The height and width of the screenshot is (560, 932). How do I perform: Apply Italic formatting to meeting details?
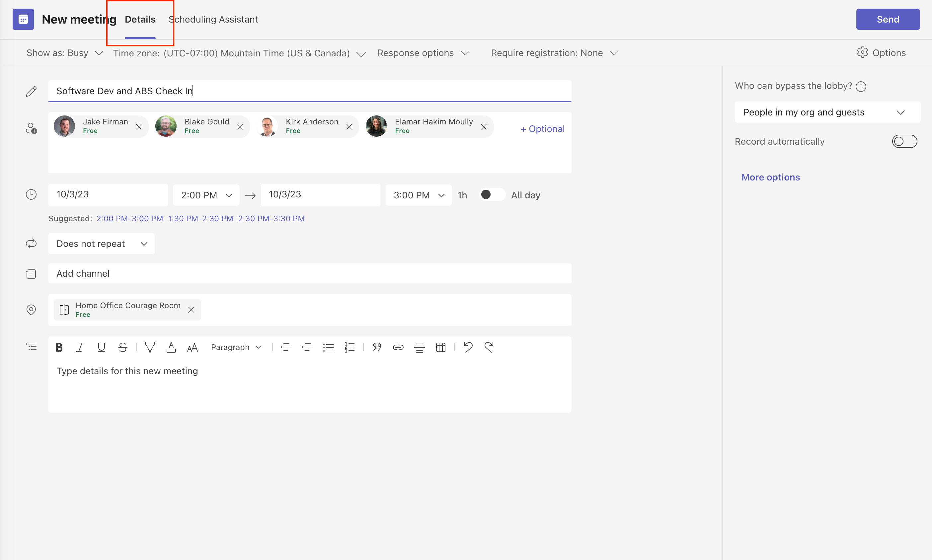click(x=80, y=347)
